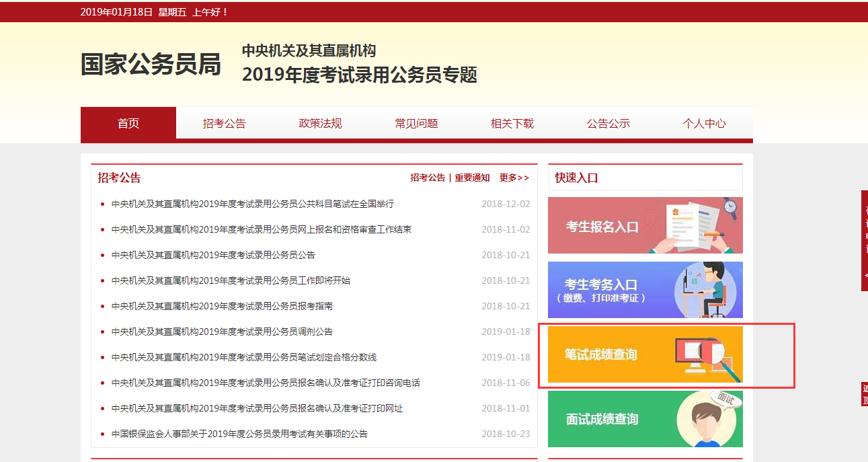The height and width of the screenshot is (462, 868).
Task: Open the 面试成绩查询 banner
Action: tap(645, 419)
